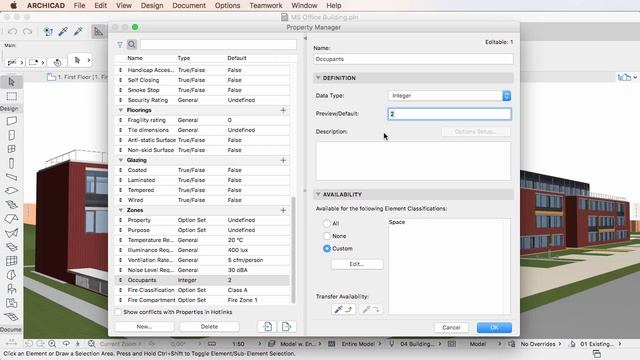The height and width of the screenshot is (360, 640).
Task: Select the Tile dimensions property row
Action: [x=202, y=130]
